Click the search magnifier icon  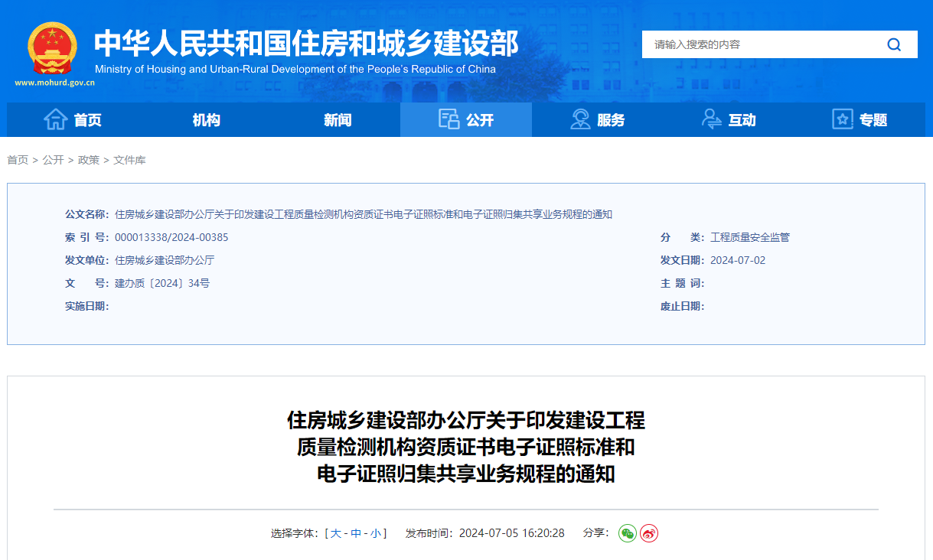coord(893,44)
